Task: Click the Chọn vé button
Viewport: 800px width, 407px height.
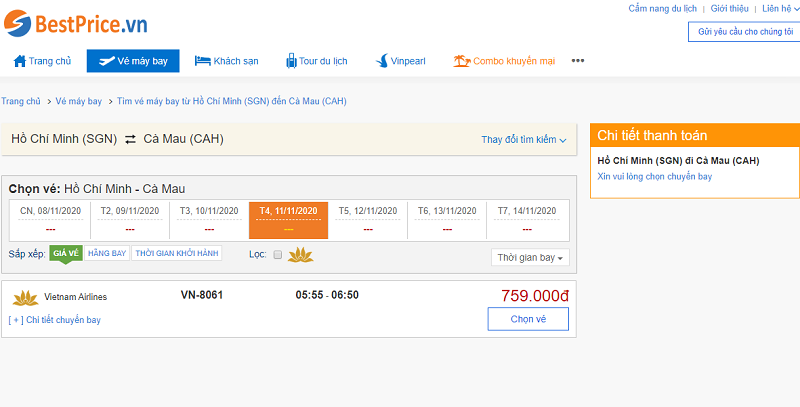Action: click(528, 319)
